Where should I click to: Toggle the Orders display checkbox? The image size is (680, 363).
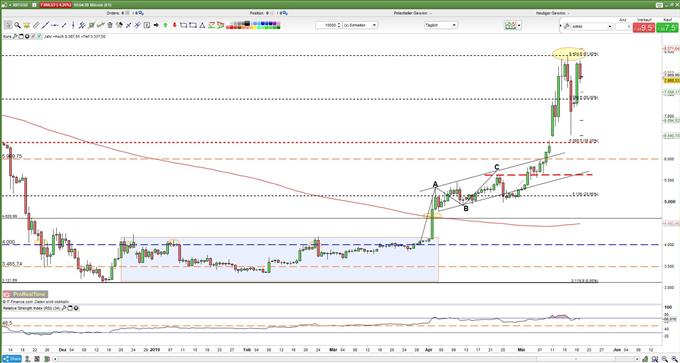[128, 13]
